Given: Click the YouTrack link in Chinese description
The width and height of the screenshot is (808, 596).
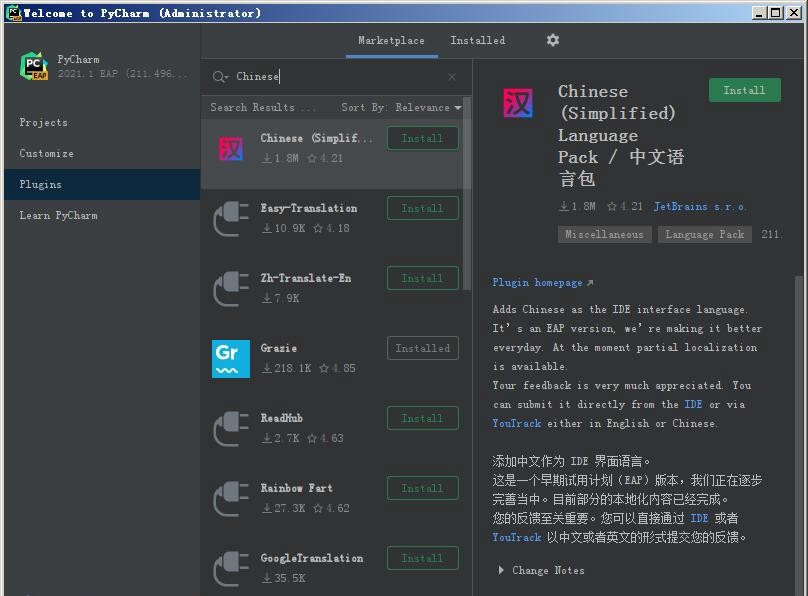Looking at the screenshot, I should [x=516, y=537].
